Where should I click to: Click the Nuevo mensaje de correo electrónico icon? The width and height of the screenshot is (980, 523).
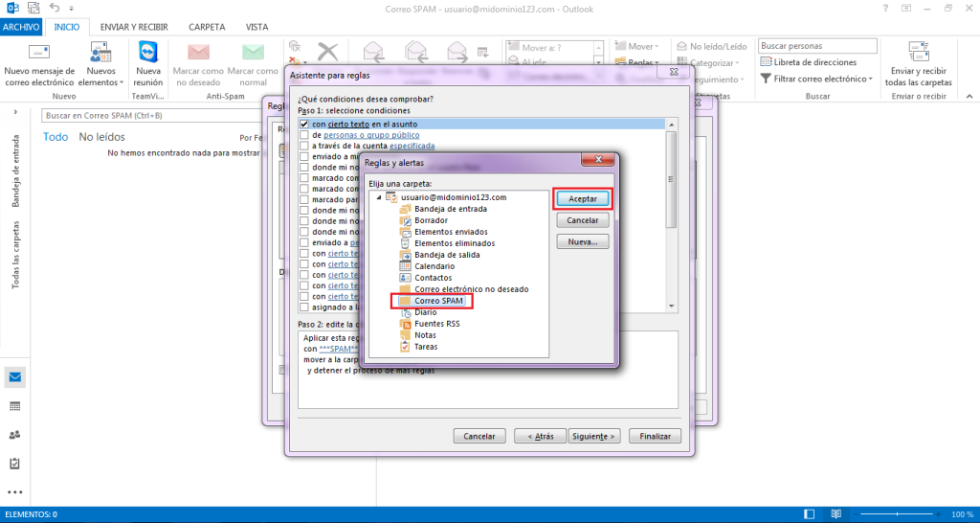click(39, 52)
